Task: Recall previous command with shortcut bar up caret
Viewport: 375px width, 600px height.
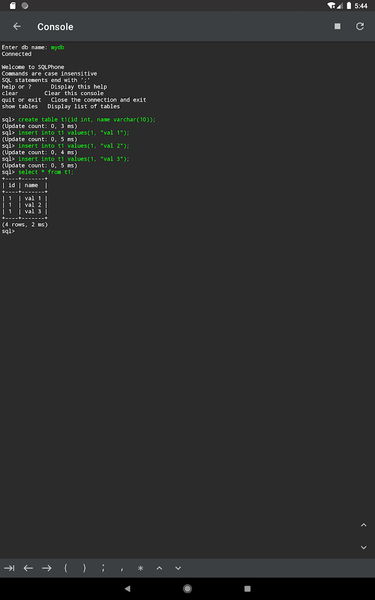Action: click(x=159, y=568)
